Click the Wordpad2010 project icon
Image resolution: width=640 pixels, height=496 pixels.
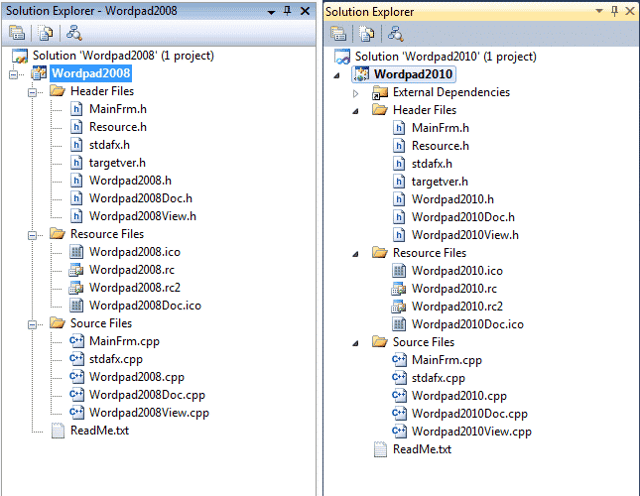tap(361, 74)
